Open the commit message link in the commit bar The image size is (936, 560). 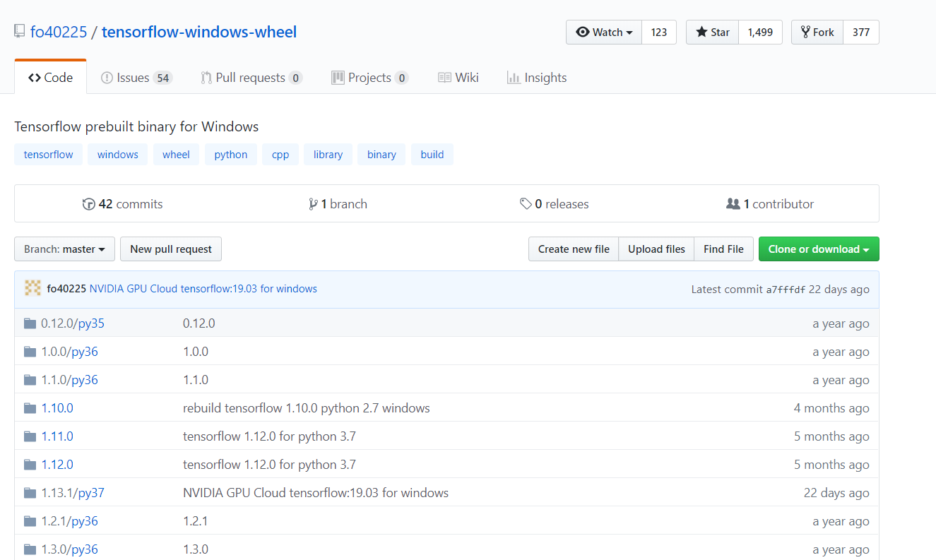tap(203, 289)
